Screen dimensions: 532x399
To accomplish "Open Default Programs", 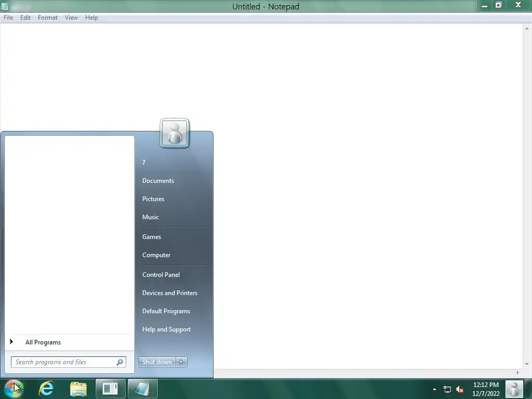I will coord(166,311).
